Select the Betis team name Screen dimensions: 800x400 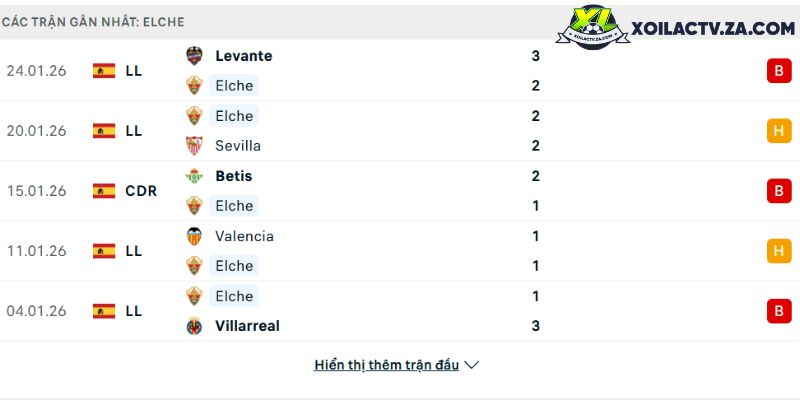point(233,176)
